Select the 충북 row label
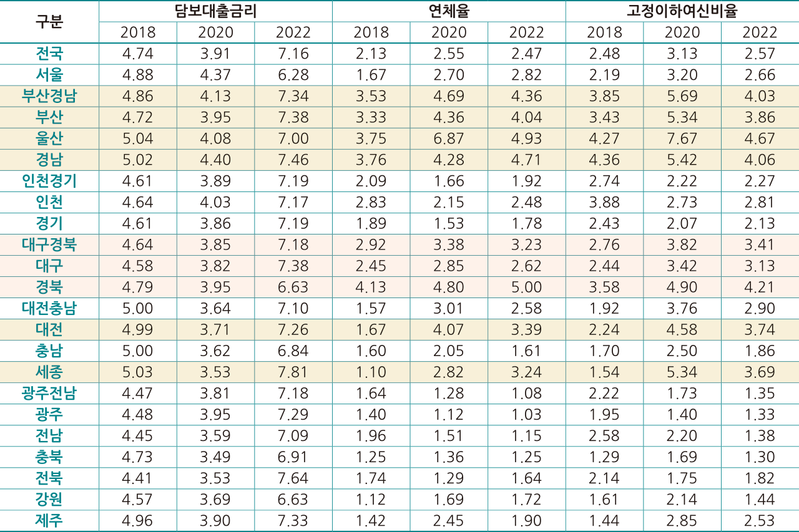 (49, 457)
